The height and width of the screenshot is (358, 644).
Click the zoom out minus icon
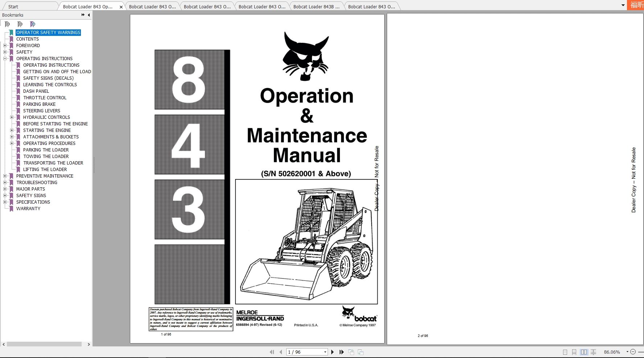pos(633,352)
